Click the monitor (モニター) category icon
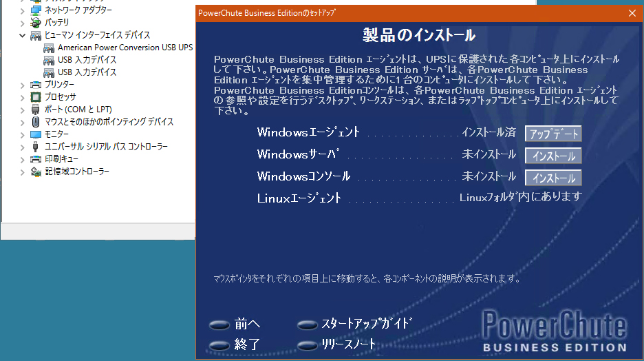The width and height of the screenshot is (644, 361). click(x=36, y=134)
